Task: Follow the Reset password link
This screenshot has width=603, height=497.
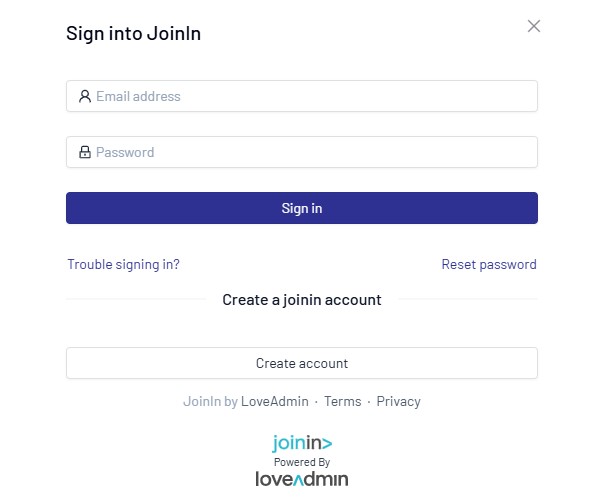Action: pyautogui.click(x=489, y=264)
